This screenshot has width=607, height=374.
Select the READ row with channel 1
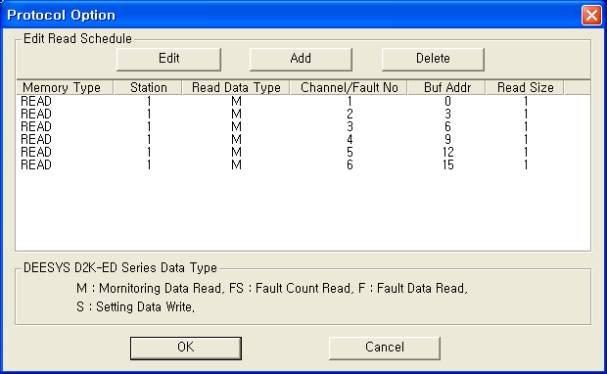tap(303, 101)
